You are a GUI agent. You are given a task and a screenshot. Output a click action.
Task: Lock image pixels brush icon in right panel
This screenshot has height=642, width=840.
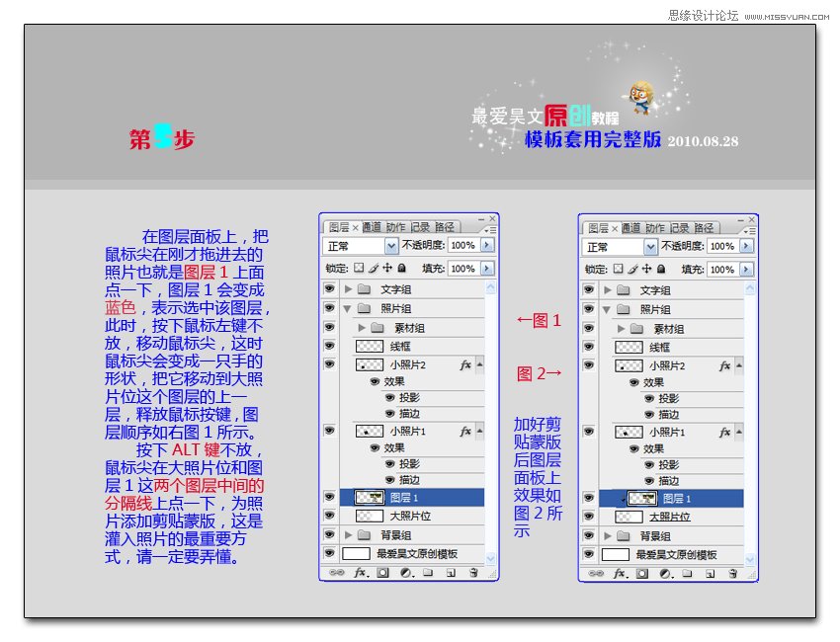[632, 269]
